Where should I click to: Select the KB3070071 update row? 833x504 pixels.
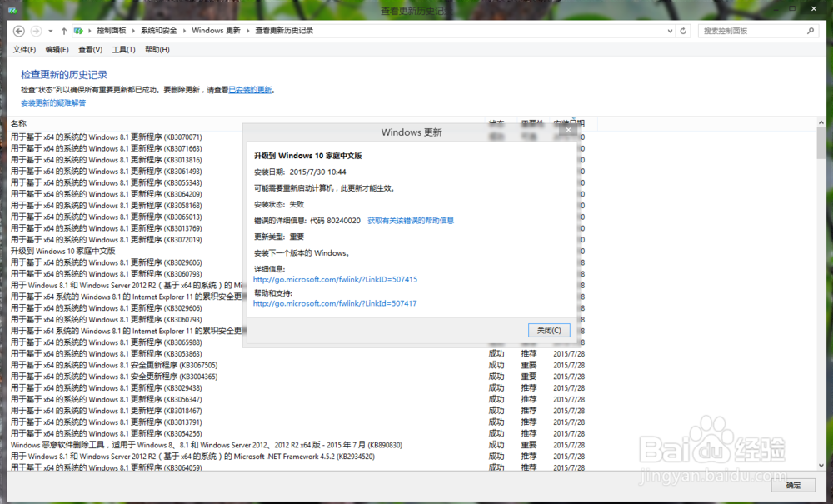tap(107, 137)
